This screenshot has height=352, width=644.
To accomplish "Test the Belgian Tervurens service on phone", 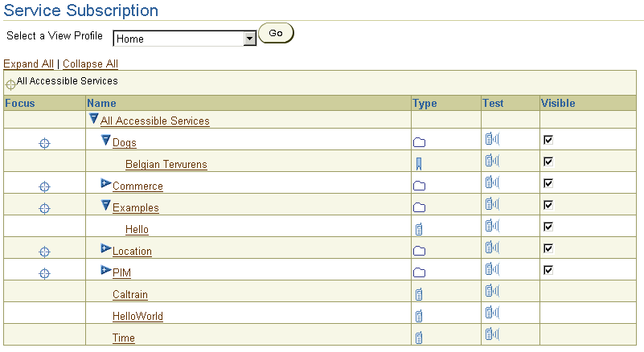I will [x=492, y=160].
